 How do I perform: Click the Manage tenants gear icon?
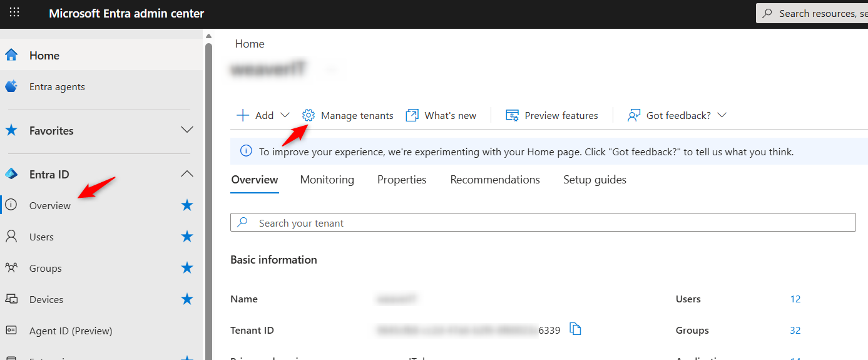coord(308,115)
